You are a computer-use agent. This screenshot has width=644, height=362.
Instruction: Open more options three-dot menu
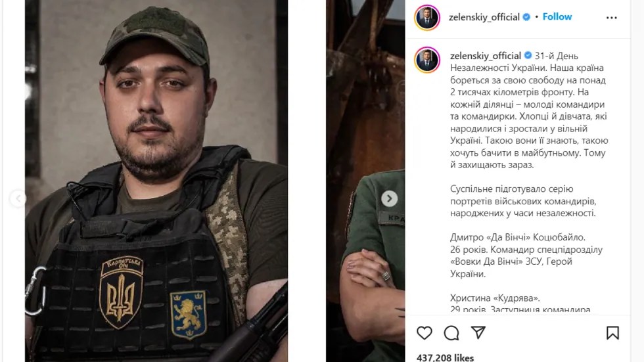point(612,18)
